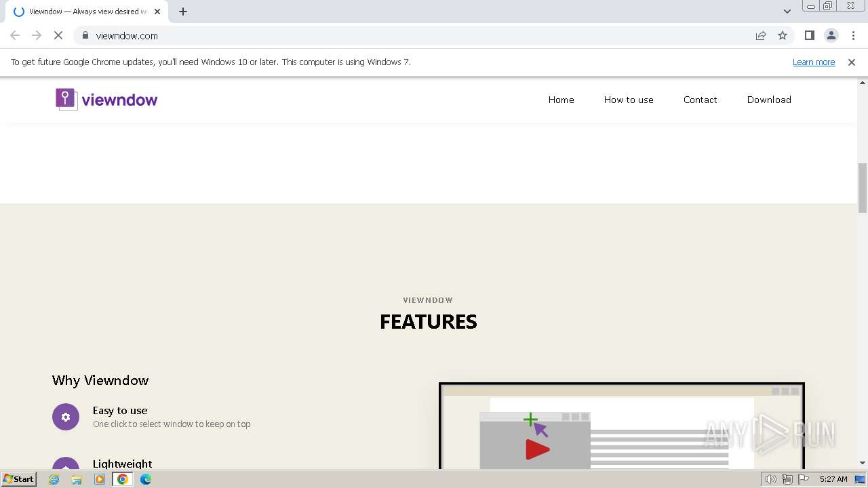Share this page icon

(x=761, y=35)
